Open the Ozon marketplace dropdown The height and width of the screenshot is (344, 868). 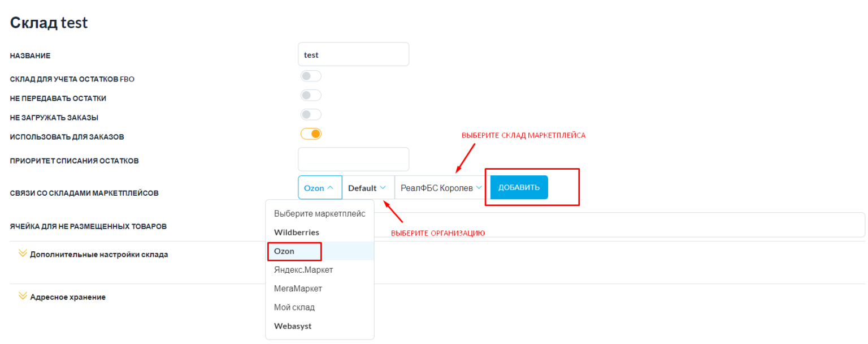coord(319,188)
